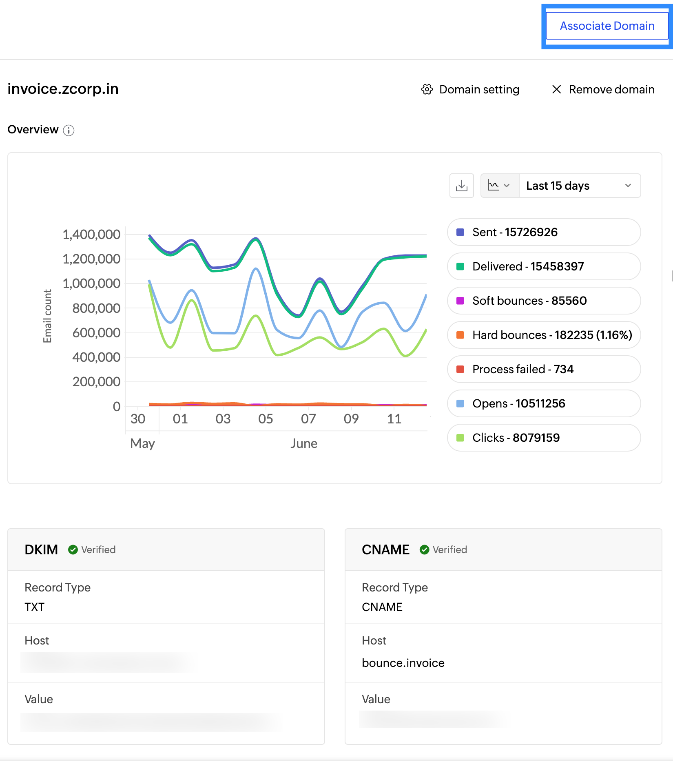Toggle the Process failed legend entry
This screenshot has height=784, width=673.
pos(543,370)
